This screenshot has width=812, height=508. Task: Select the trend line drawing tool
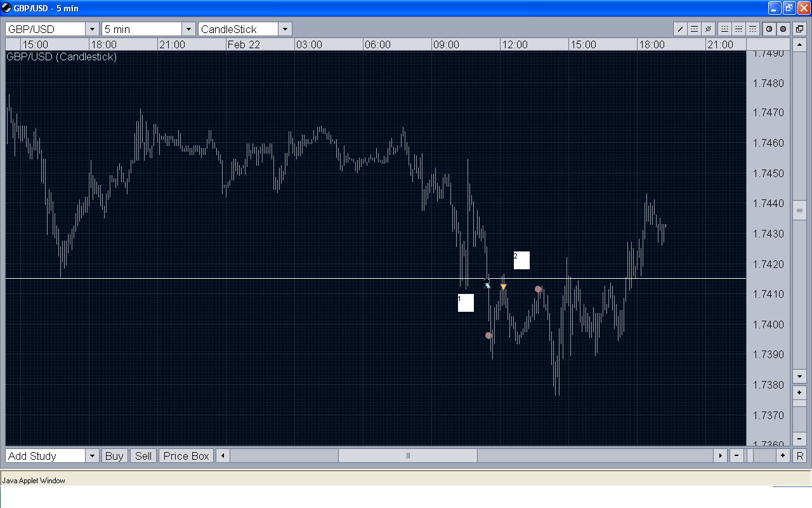click(x=680, y=29)
